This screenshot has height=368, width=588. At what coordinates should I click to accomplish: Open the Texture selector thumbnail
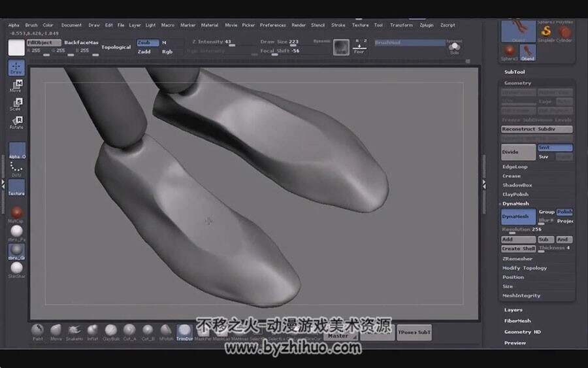pyautogui.click(x=16, y=187)
